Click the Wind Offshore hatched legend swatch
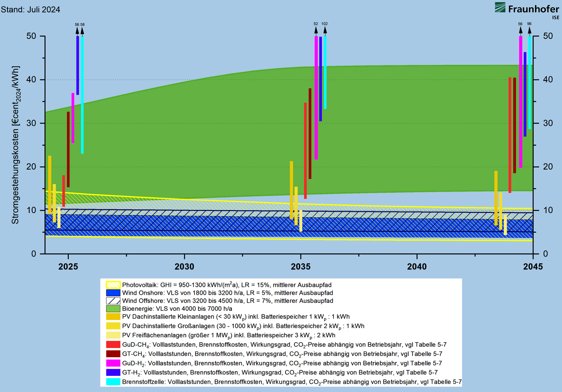Viewport: 562px width, 392px height. click(x=113, y=301)
